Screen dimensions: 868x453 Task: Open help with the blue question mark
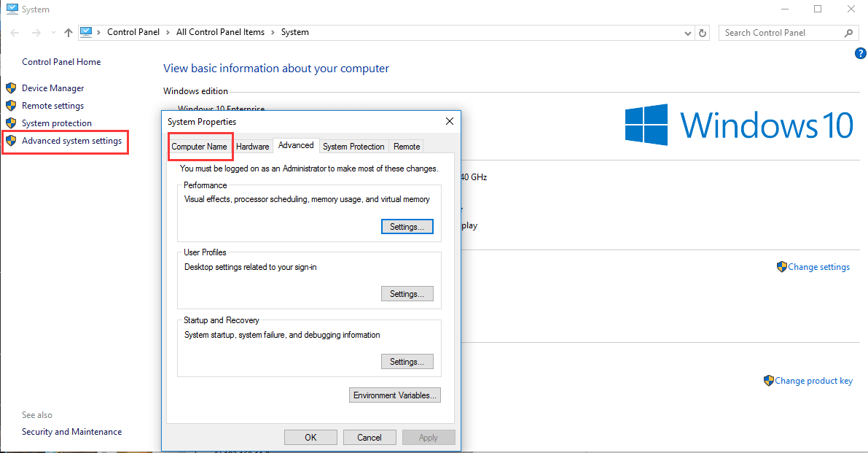pyautogui.click(x=860, y=53)
